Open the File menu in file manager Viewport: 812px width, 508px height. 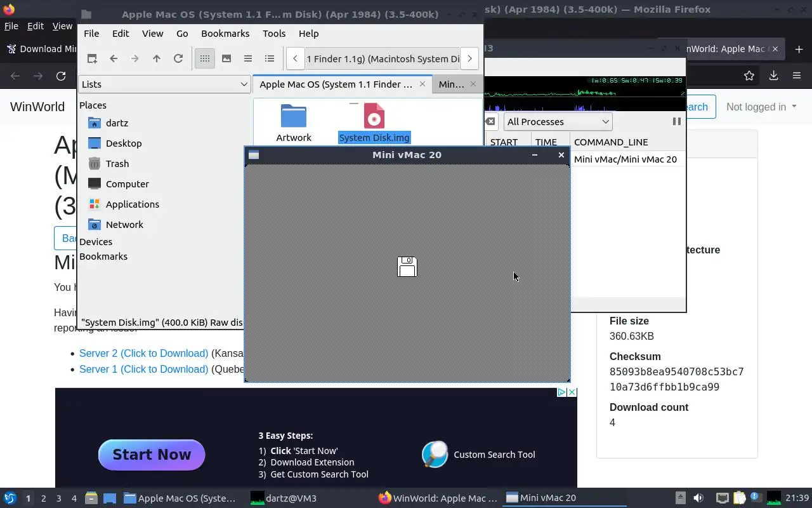coord(91,34)
